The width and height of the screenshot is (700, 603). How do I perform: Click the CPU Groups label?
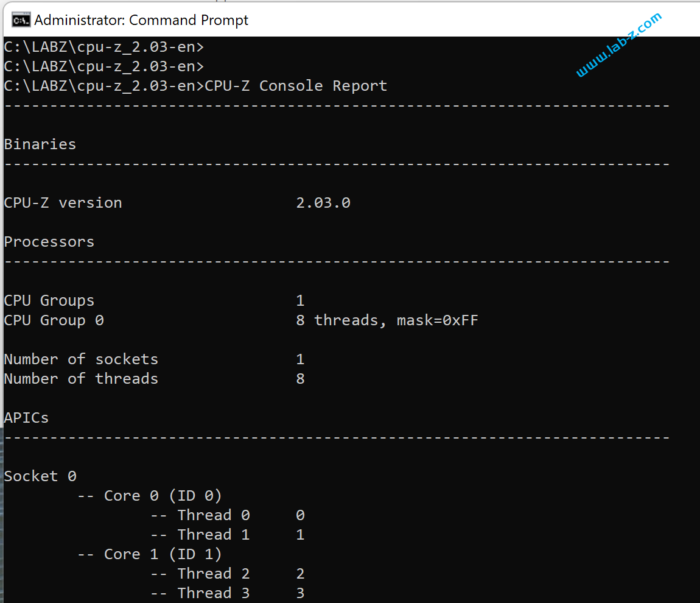[x=49, y=301]
